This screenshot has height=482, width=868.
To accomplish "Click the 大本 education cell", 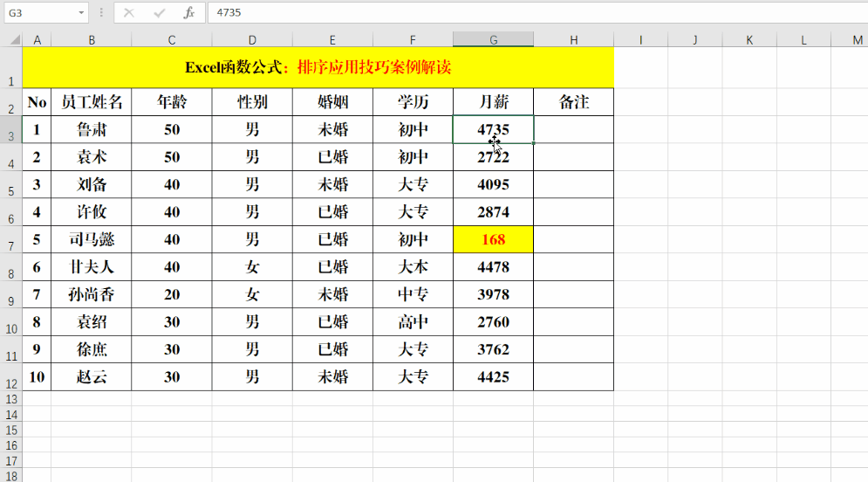I will tap(413, 267).
